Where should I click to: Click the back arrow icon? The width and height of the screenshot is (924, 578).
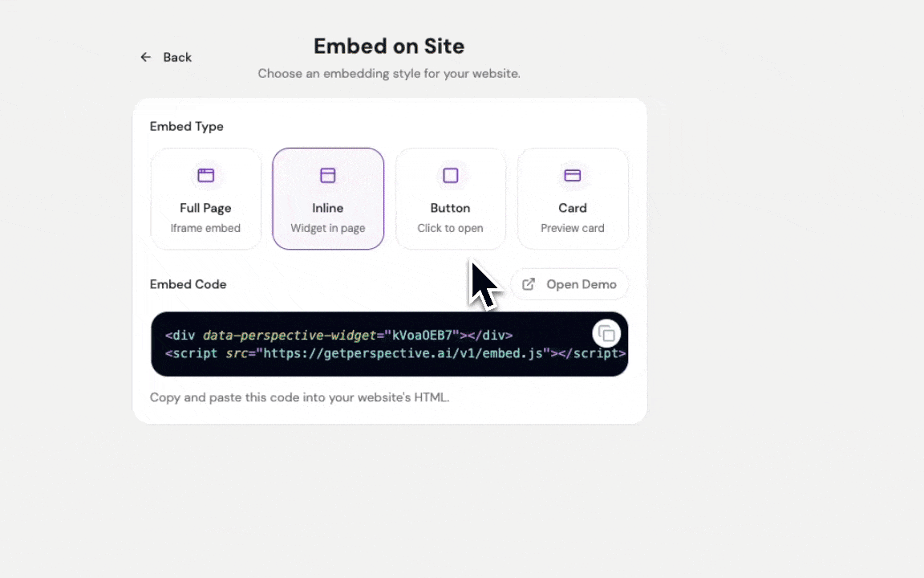point(145,57)
